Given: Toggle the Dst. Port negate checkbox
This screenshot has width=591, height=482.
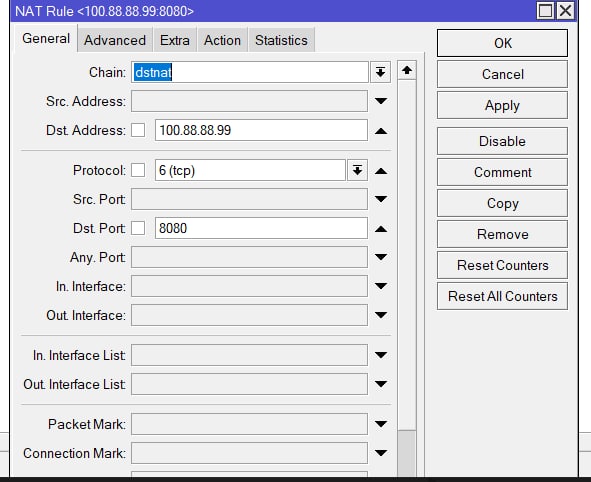Looking at the screenshot, I should 138,228.
